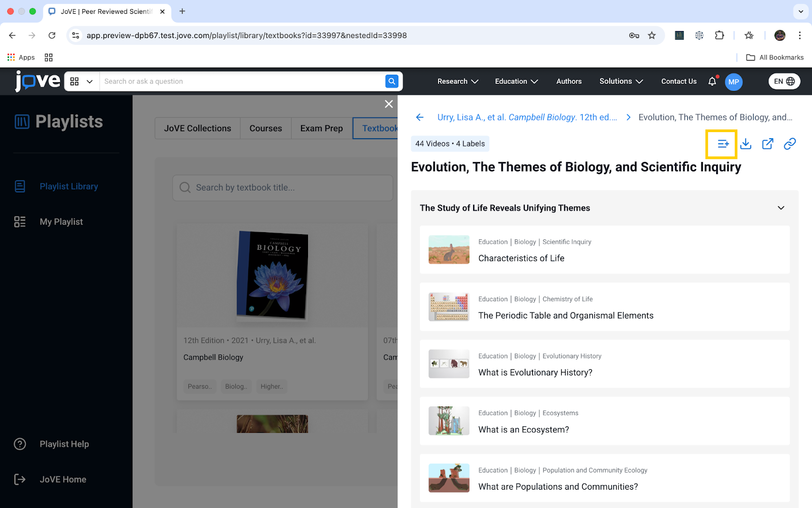The image size is (812, 508).
Task: Open Campbell Biology breadcrumb link
Action: [527, 117]
